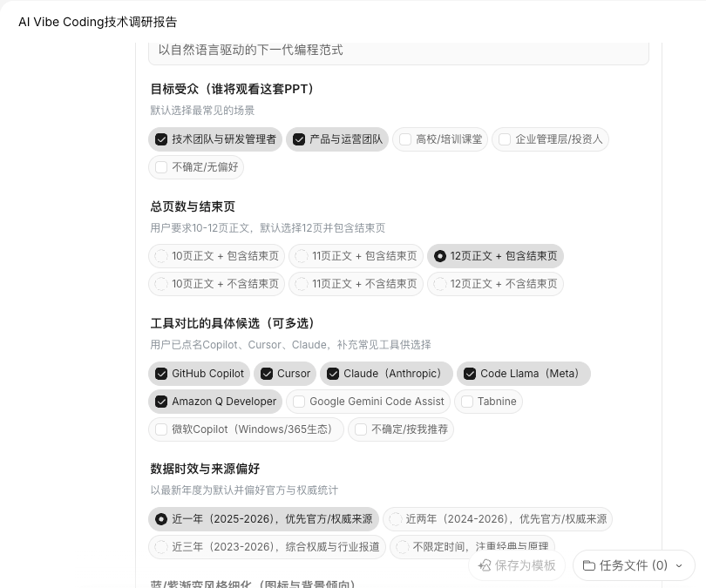Click hint text 默认选择最常见的场景
Viewport: 706px width, 588px height.
(202, 111)
